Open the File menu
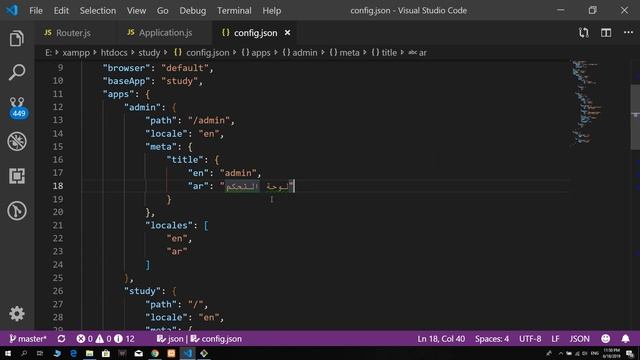The width and height of the screenshot is (640, 360). point(36,11)
